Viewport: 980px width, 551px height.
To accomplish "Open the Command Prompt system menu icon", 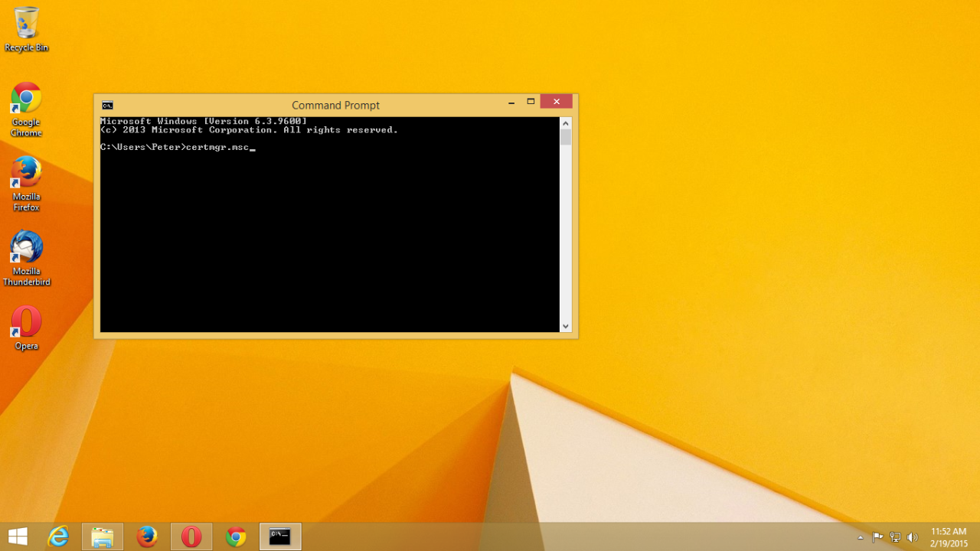I will (x=107, y=105).
